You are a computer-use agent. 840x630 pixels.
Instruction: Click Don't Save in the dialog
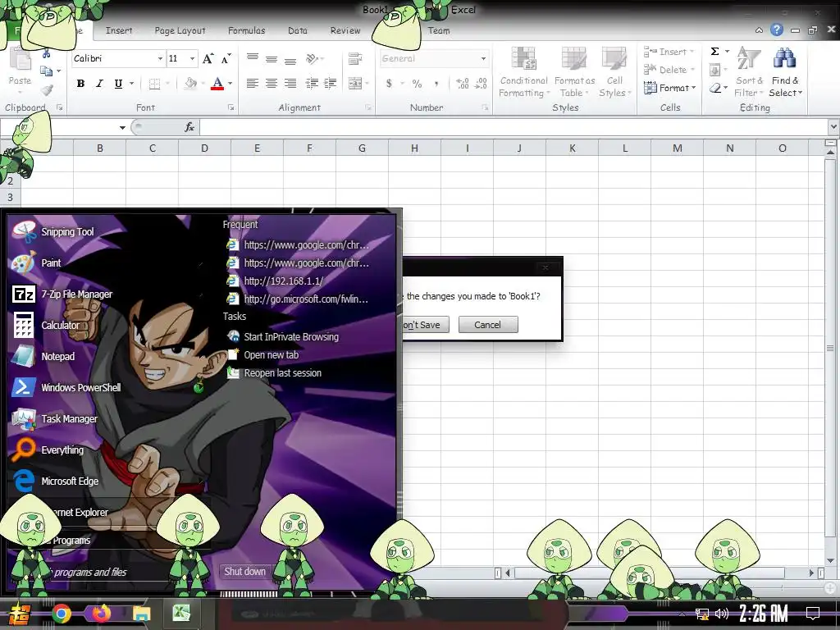coord(426,325)
